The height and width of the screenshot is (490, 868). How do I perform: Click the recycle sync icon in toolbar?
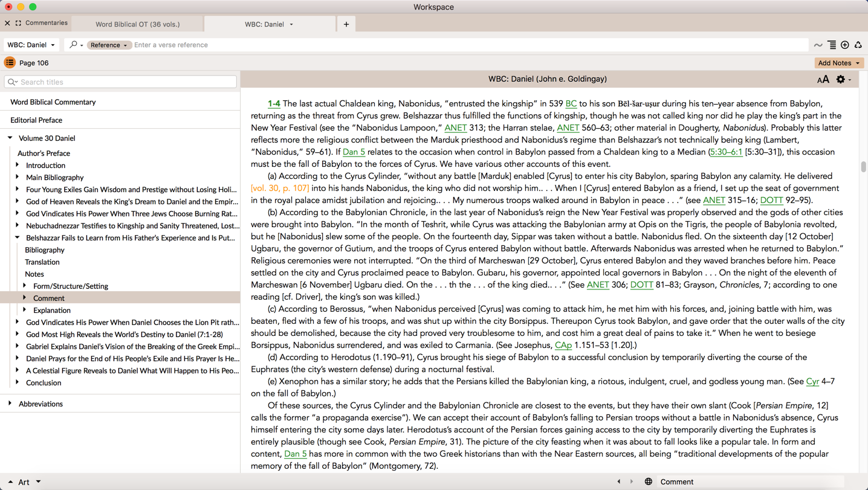(858, 45)
